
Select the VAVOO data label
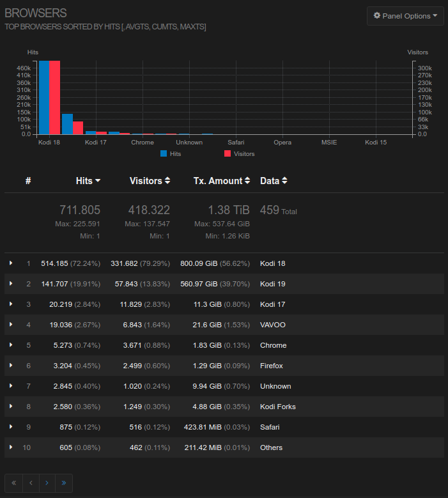[273, 325]
